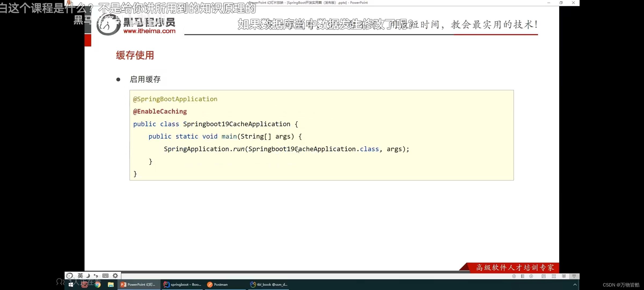Open slideshow options menu icon between arrows
The width and height of the screenshot is (644, 290).
click(522, 276)
